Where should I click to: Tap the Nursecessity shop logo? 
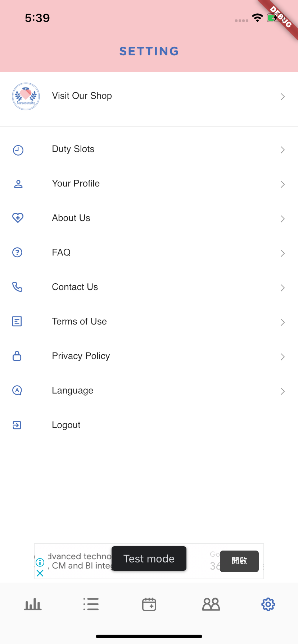(x=26, y=96)
